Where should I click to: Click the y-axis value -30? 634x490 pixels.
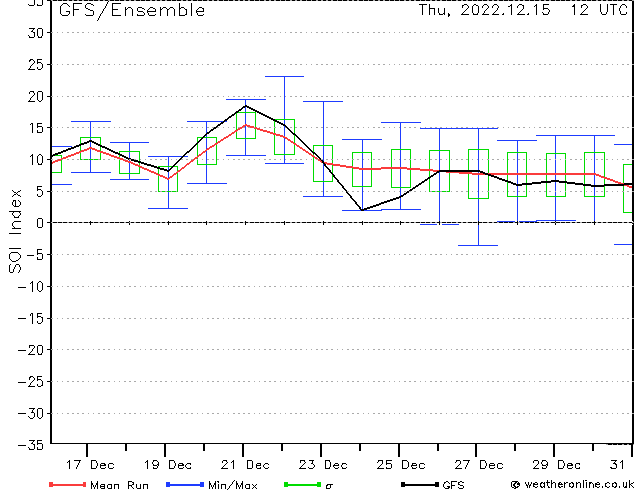coord(31,414)
